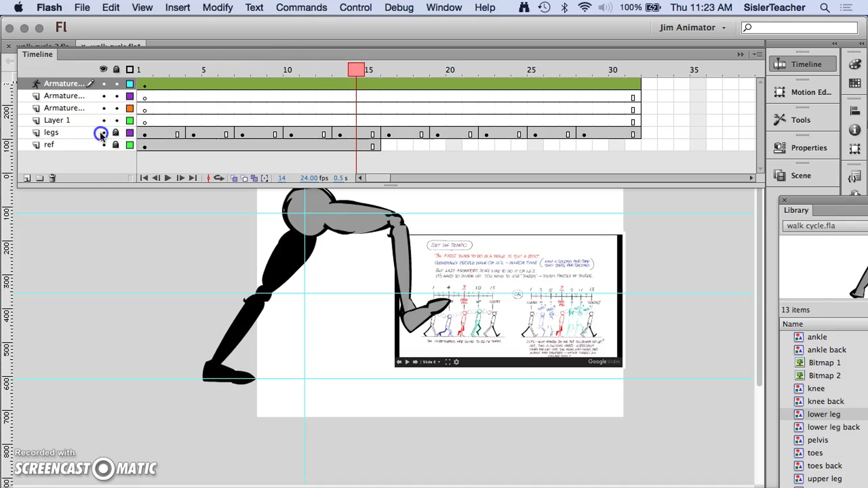Open the Commands menu

click(301, 8)
